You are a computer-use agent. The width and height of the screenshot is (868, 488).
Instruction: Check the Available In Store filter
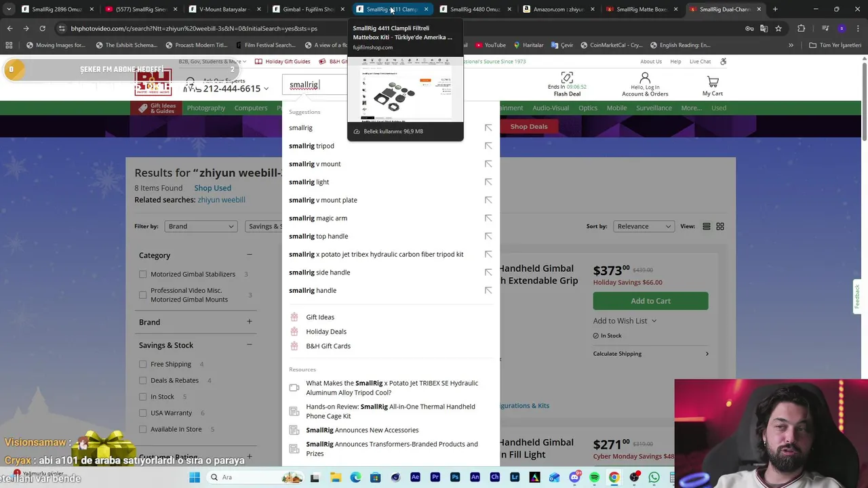tap(142, 429)
